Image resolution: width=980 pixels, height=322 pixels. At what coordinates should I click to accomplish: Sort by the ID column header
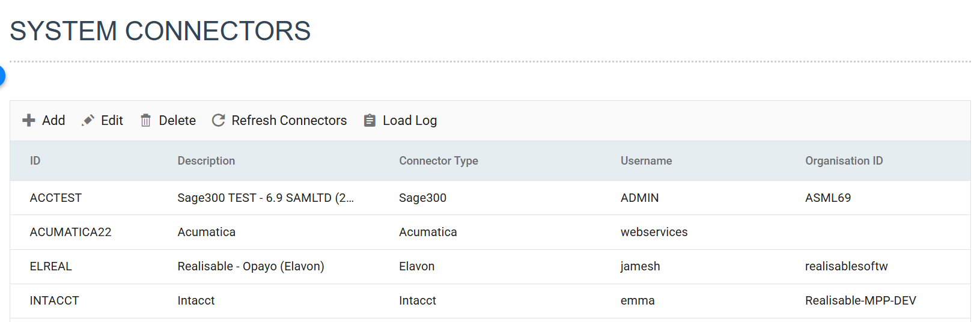(x=35, y=161)
